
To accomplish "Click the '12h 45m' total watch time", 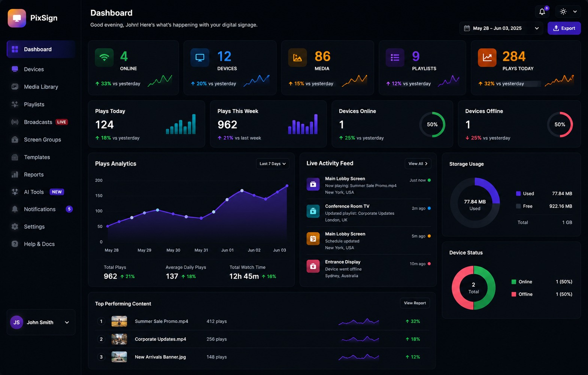I will click(x=244, y=276).
